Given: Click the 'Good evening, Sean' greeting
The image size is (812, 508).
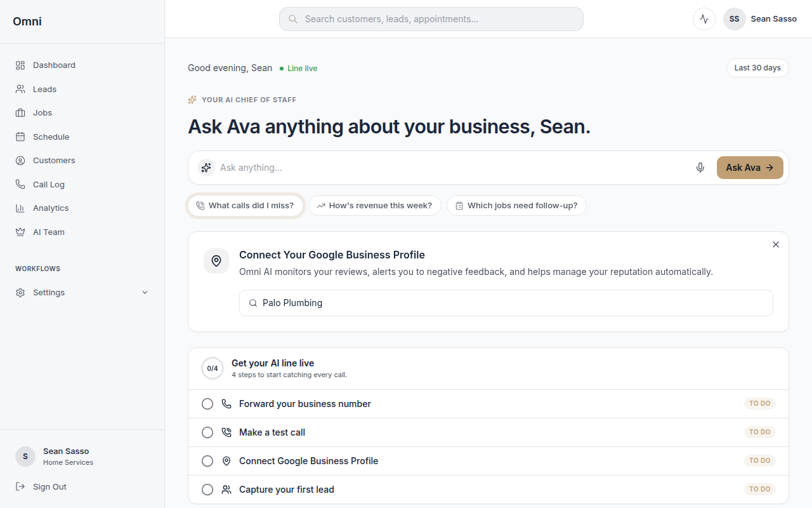Looking at the screenshot, I should click(230, 68).
